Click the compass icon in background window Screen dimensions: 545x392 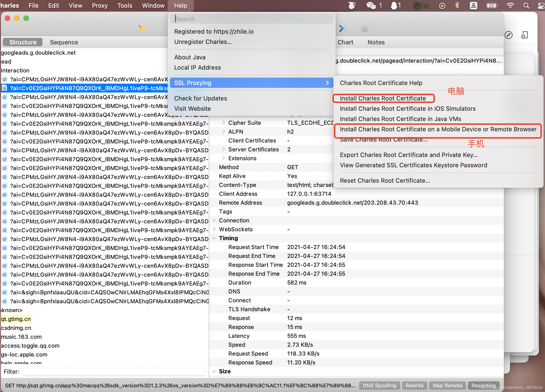[509, 35]
